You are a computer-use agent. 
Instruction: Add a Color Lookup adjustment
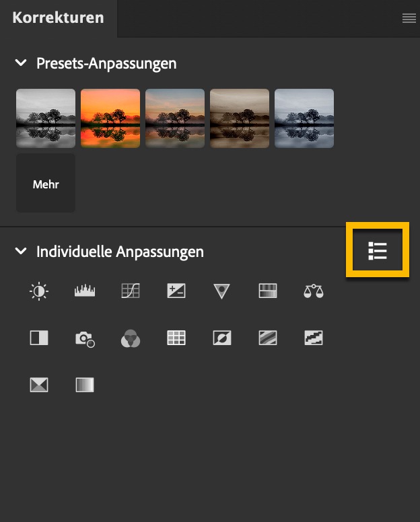[176, 338]
